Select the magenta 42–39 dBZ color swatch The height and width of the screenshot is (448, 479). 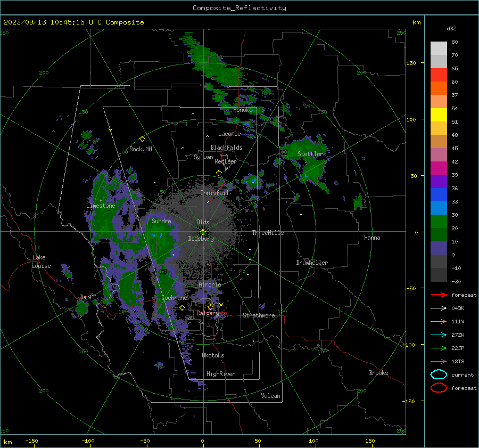pos(439,168)
